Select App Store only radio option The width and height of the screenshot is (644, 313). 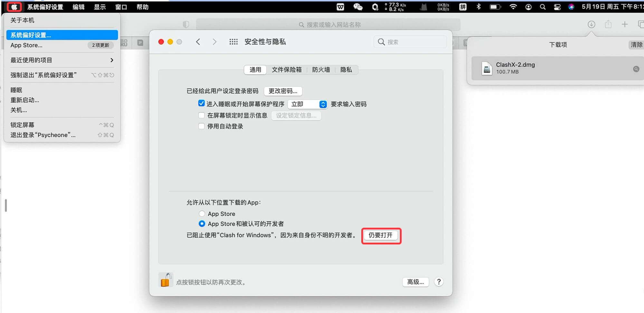(202, 214)
